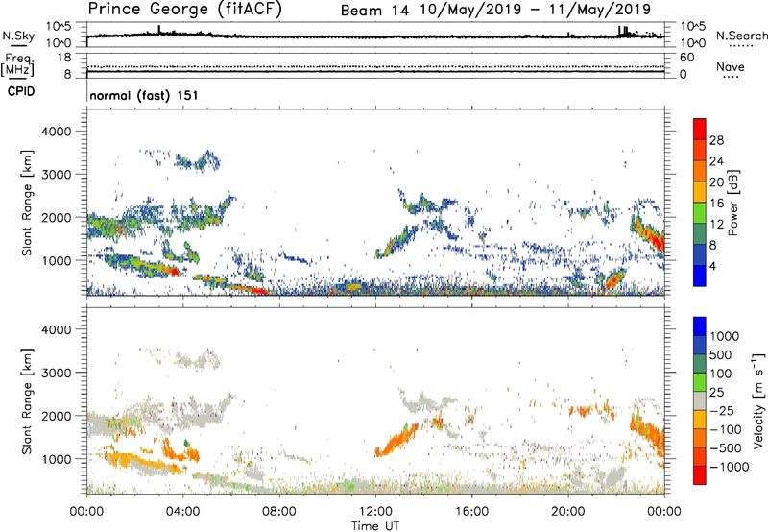This screenshot has height=532, width=768.
Task: Click the '-1000' tick on velocity scale
Action: pos(730,467)
